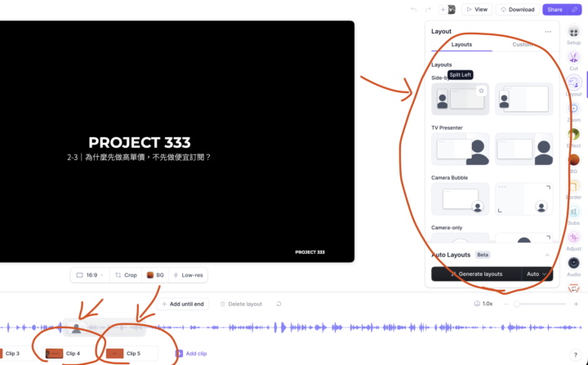
Task: Open the BG tool in right sidebar
Action: pyautogui.click(x=573, y=161)
